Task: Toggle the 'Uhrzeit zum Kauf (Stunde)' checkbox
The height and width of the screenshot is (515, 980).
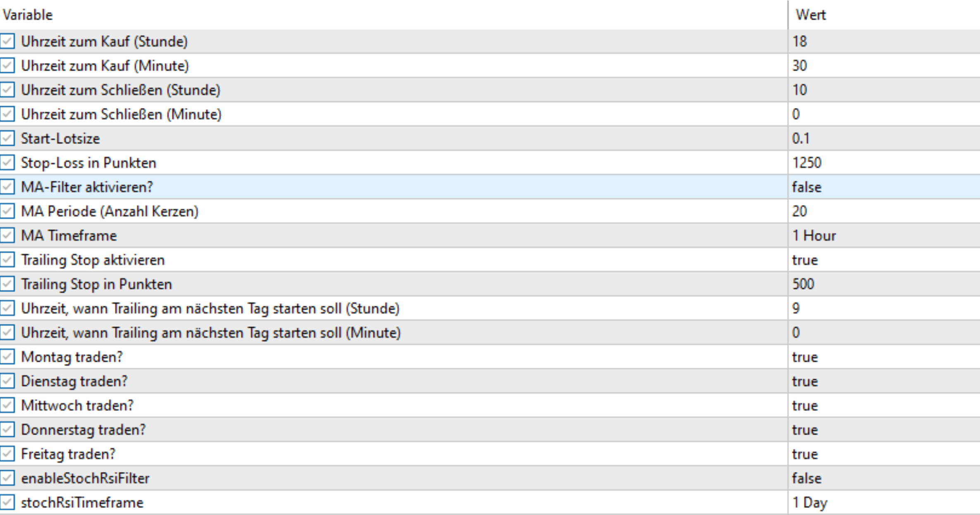Action: coord(7,41)
